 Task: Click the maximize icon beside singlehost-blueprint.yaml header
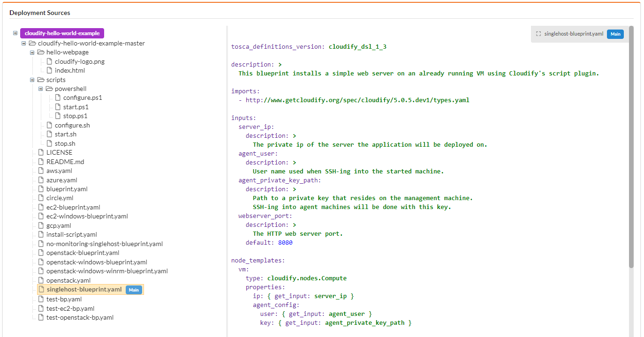(x=538, y=34)
